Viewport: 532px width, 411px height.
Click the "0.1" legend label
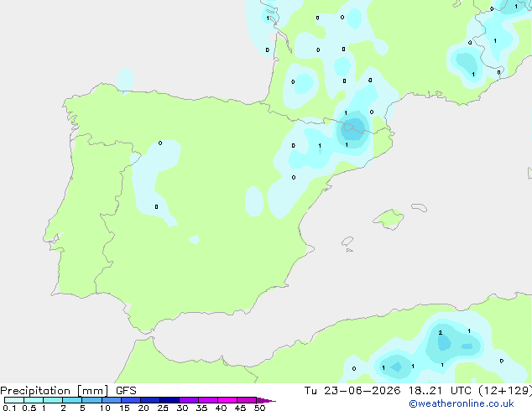pos(9,408)
